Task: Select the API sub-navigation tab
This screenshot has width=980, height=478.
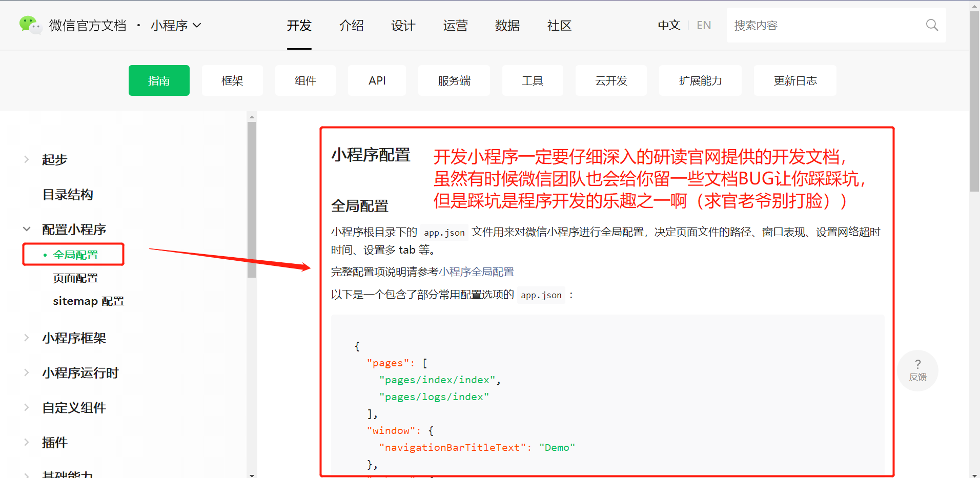Action: pyautogui.click(x=377, y=80)
